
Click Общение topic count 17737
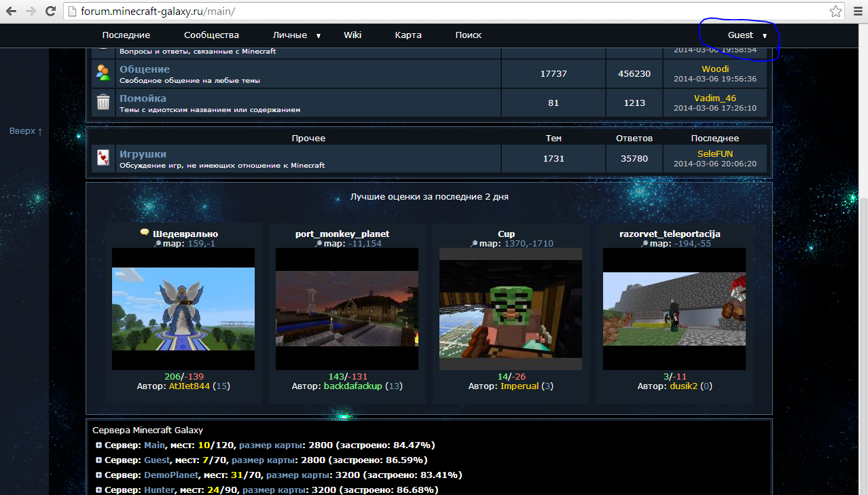554,73
